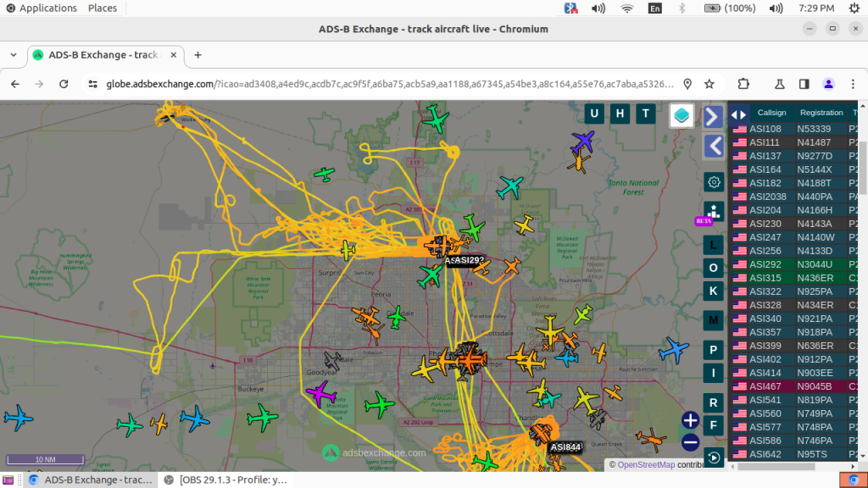Open the map settings gear icon
The image size is (868, 488).
pos(714,182)
